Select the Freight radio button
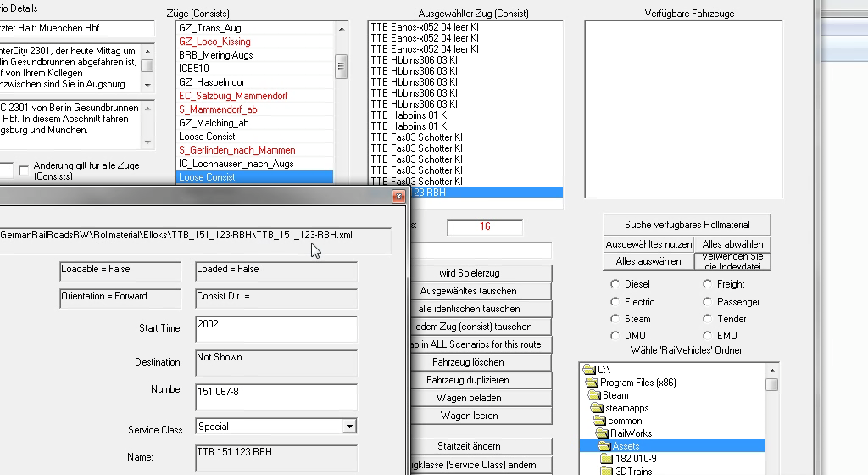 (x=708, y=284)
